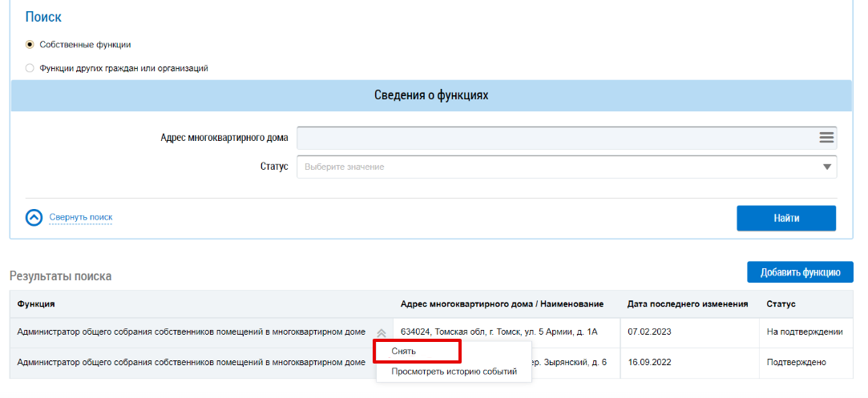Expand the Статус dropdown arrow

[826, 167]
